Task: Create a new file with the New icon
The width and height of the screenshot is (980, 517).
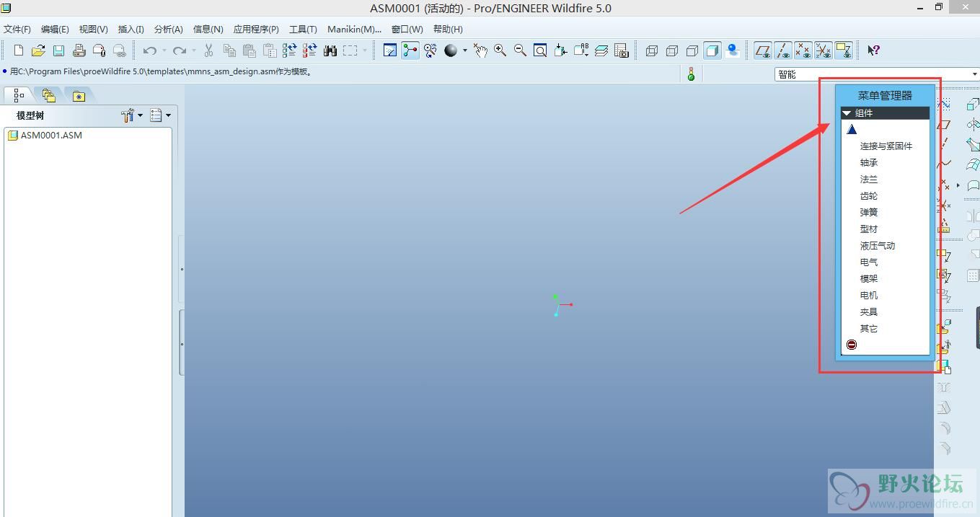Action: coord(19,50)
